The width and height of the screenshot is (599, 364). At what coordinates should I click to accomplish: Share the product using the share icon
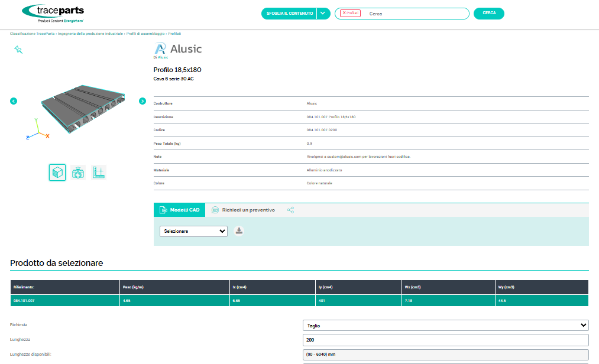pyautogui.click(x=291, y=210)
